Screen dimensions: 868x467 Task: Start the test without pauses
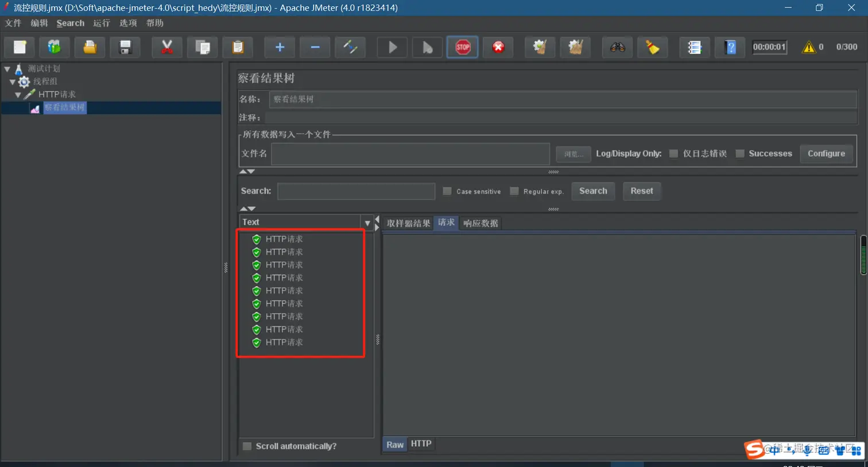(x=428, y=47)
